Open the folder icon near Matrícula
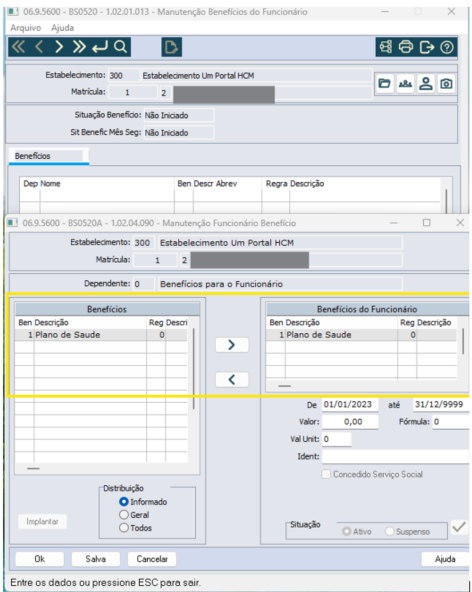This screenshot has height=592, width=472. click(384, 83)
